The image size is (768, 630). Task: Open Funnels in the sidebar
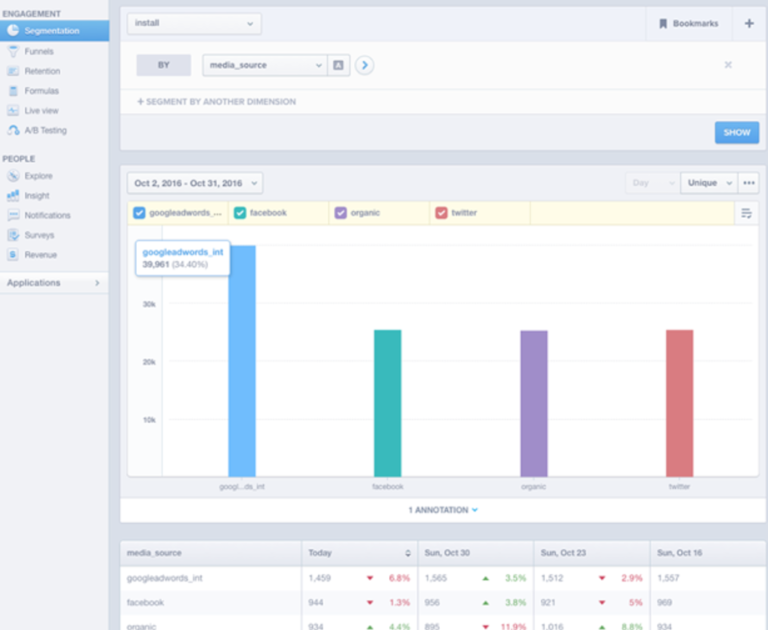pyautogui.click(x=39, y=51)
